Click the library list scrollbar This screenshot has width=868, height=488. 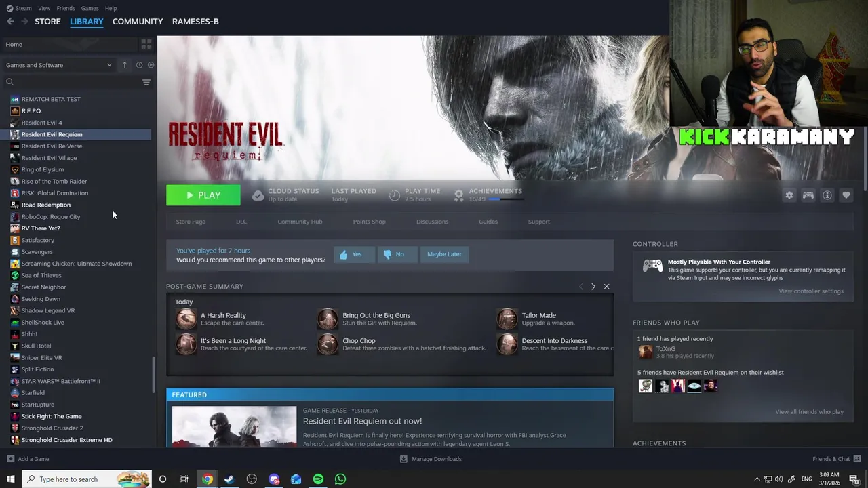point(153,374)
